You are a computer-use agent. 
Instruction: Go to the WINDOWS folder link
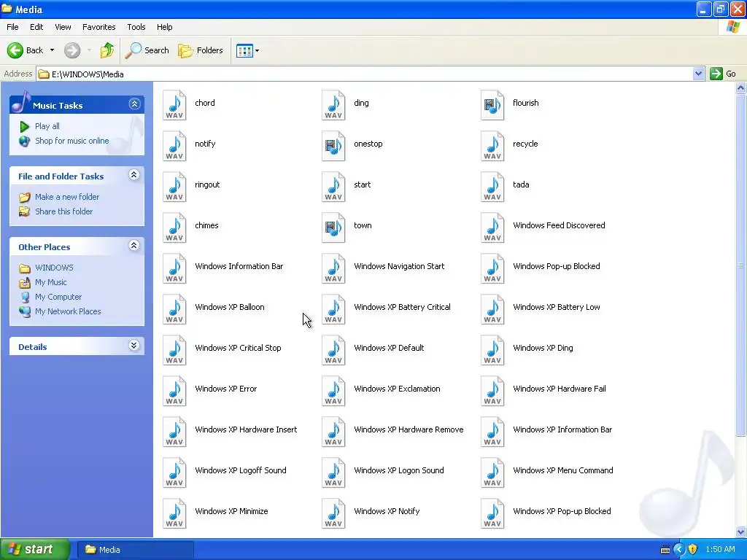[x=54, y=268]
